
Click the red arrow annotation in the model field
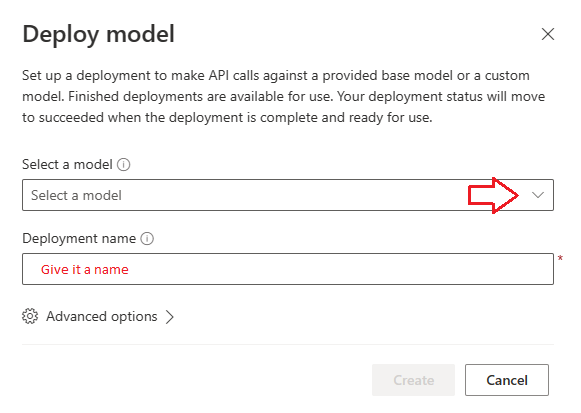[x=493, y=196]
